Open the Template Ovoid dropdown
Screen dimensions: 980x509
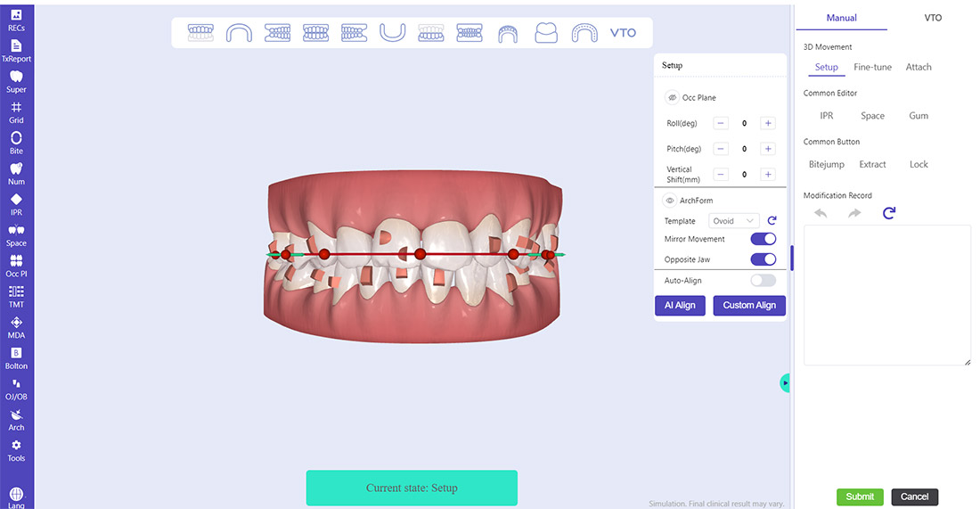click(734, 221)
